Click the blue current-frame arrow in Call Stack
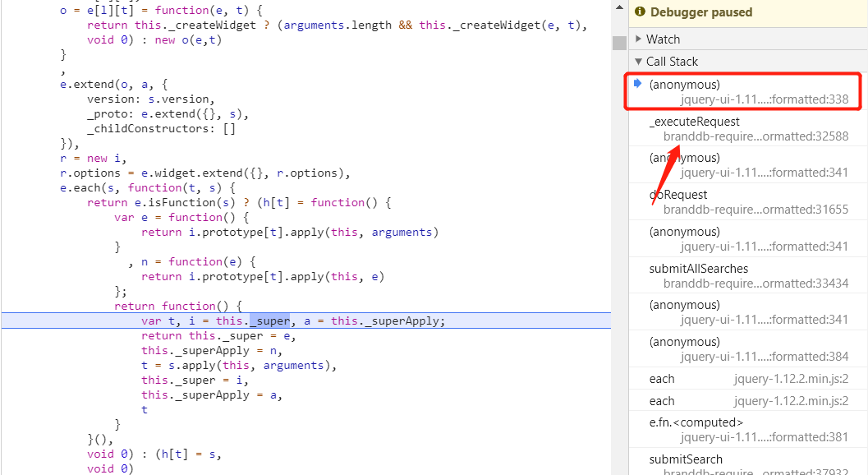The width and height of the screenshot is (868, 475). (637, 84)
